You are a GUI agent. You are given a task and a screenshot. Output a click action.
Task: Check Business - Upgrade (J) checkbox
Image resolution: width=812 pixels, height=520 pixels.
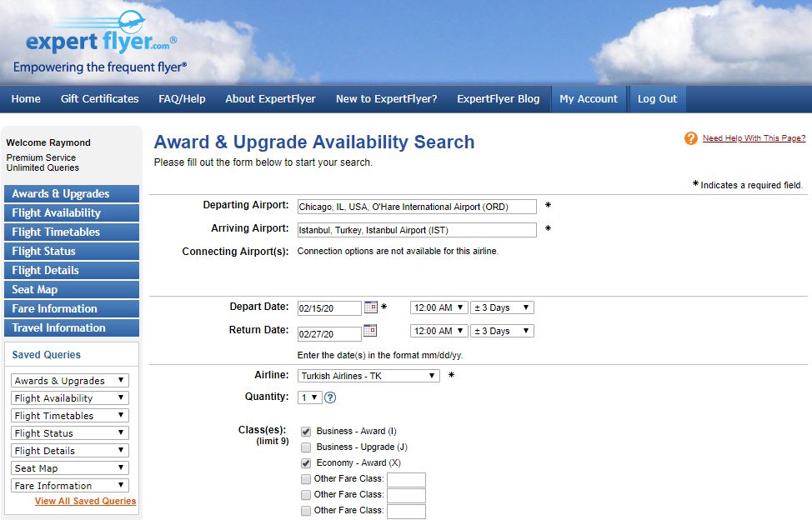tap(306, 447)
